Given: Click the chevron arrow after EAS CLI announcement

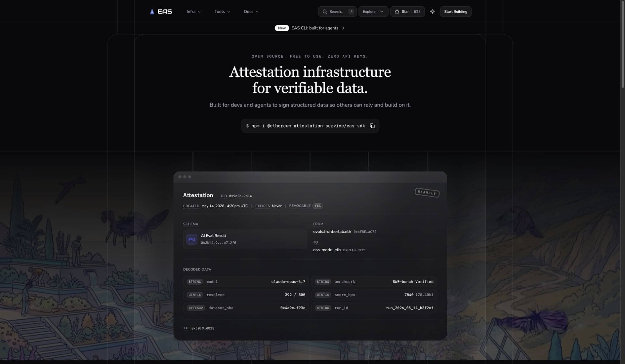Looking at the screenshot, I should click(343, 28).
